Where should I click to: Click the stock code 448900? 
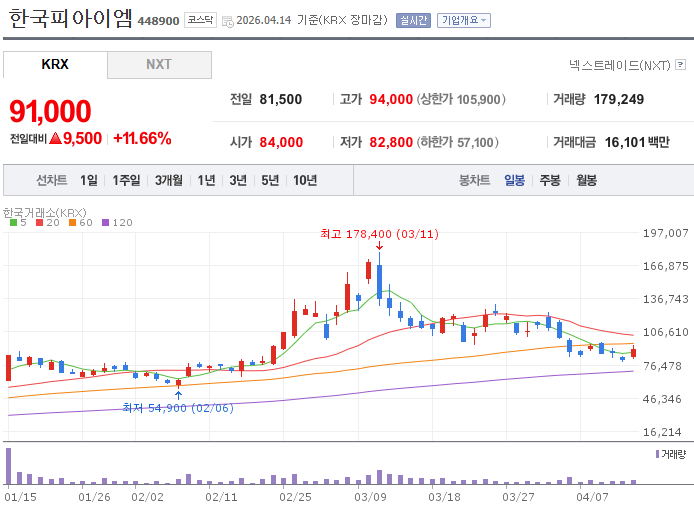[x=158, y=21]
